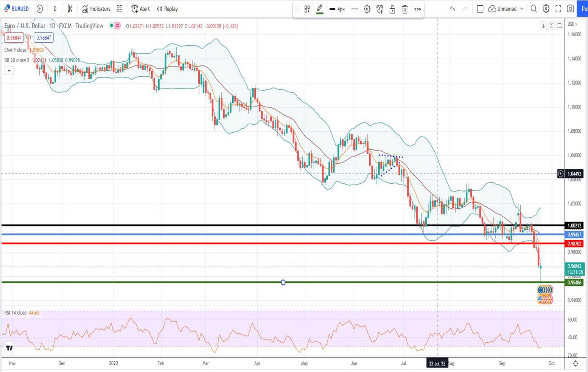Open the Indicators menu
Screen dimensions: 588x372
point(96,9)
